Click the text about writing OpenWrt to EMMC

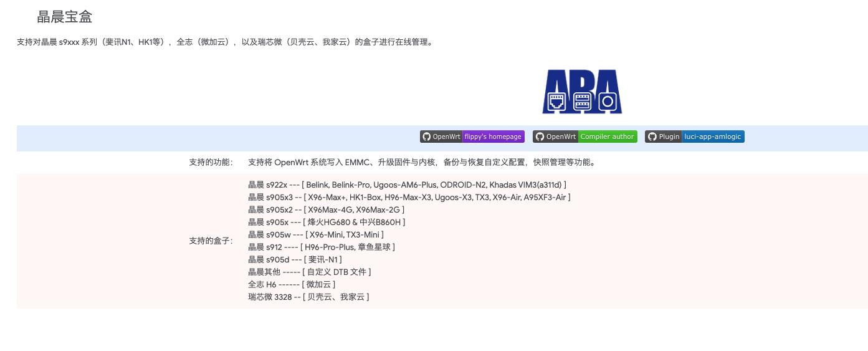422,162
